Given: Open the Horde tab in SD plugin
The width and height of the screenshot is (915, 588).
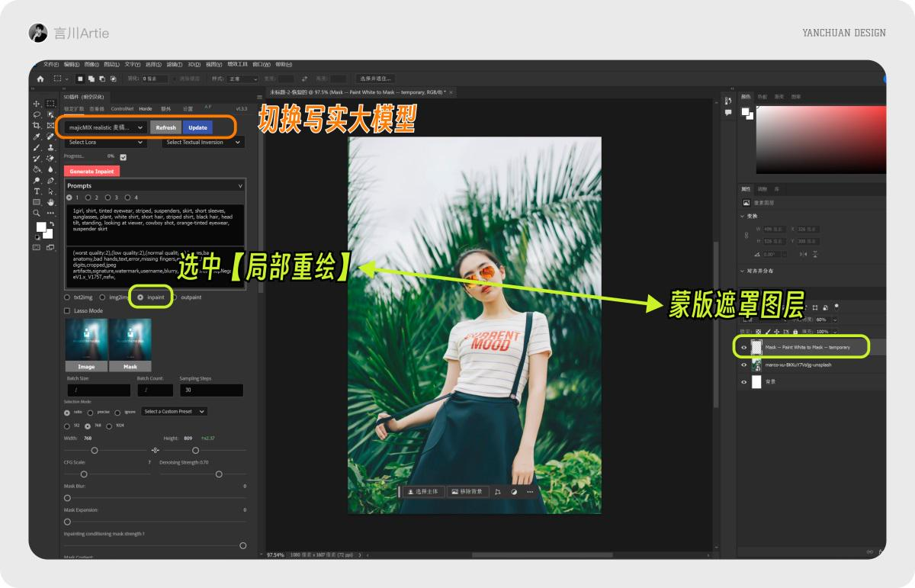Looking at the screenshot, I should 146,108.
